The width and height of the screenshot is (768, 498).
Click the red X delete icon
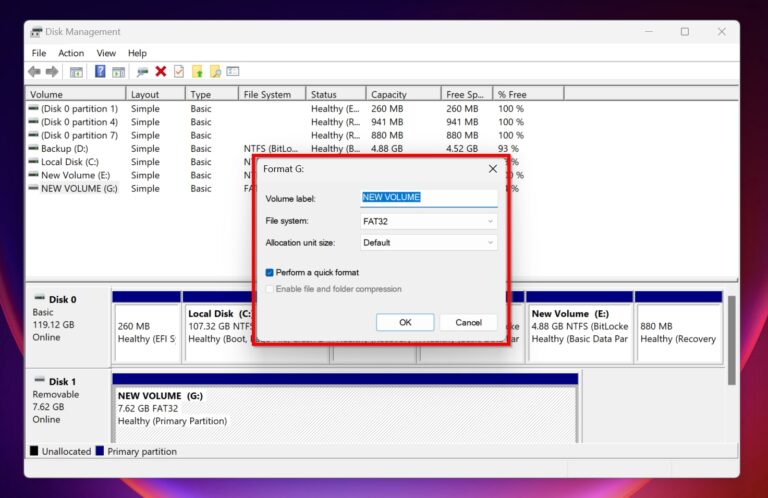click(x=161, y=72)
